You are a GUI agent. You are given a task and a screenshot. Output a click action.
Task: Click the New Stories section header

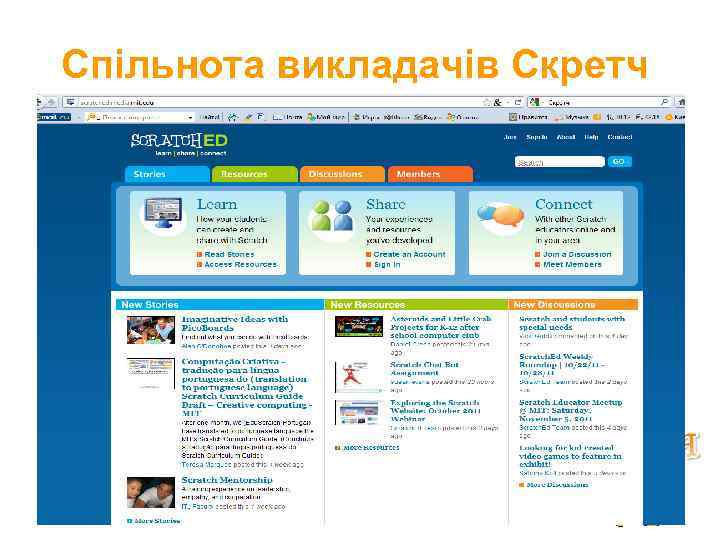(x=220, y=304)
